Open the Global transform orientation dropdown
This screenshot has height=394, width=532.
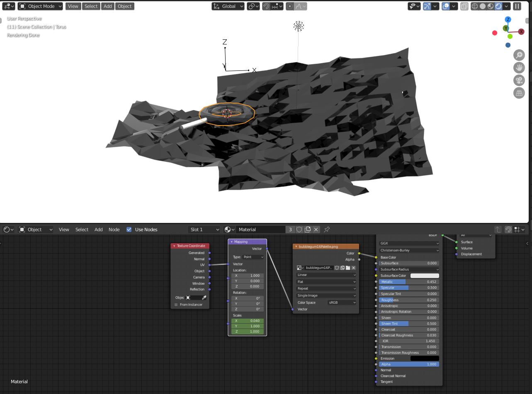(x=228, y=6)
